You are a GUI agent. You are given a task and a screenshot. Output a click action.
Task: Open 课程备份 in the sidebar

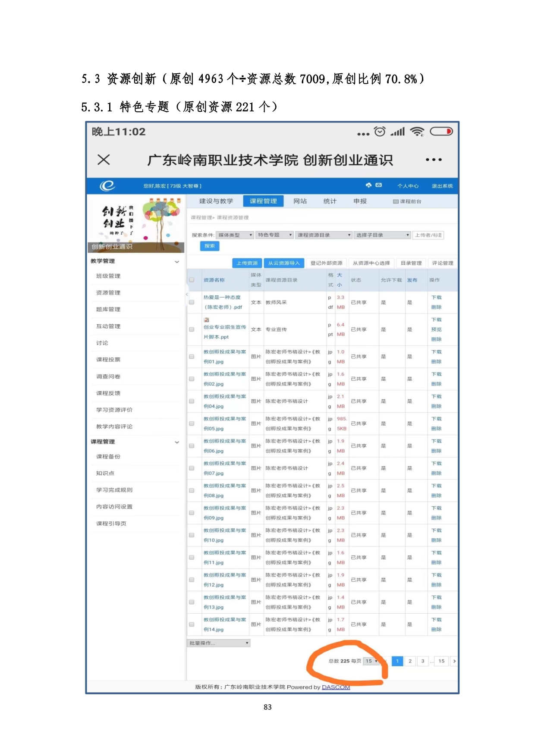(108, 456)
